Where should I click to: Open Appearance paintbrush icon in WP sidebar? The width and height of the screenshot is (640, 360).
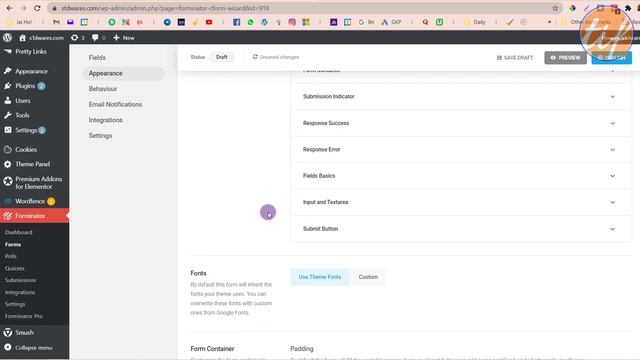[x=8, y=71]
